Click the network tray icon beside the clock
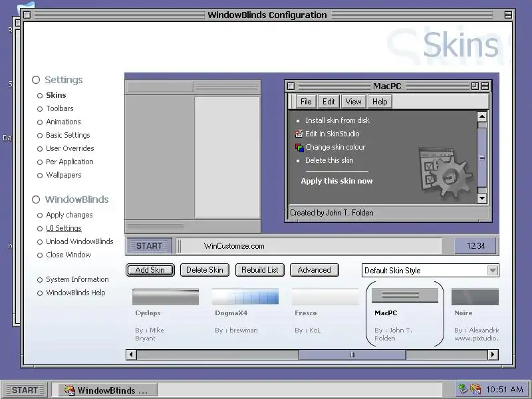Screen dimensions: 532x399 (462, 389)
